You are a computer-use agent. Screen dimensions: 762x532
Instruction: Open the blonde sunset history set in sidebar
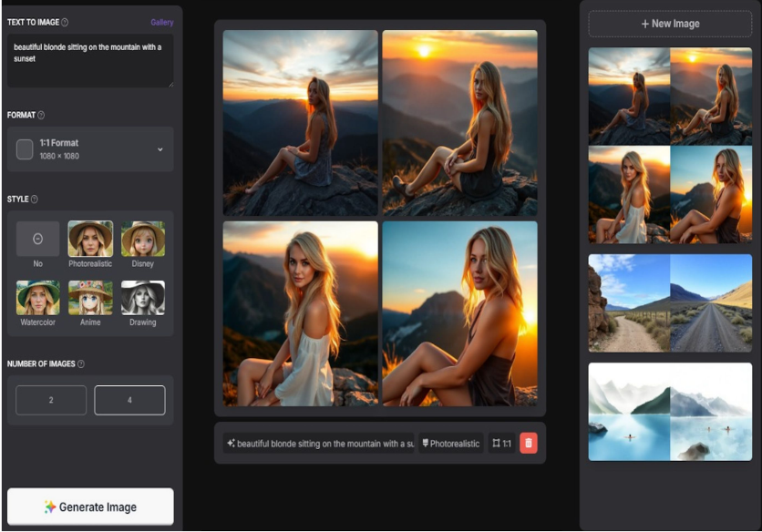click(x=670, y=145)
